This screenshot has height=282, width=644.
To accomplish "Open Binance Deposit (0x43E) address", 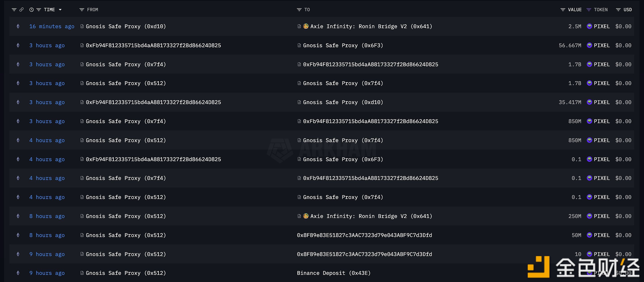I will coord(334,273).
